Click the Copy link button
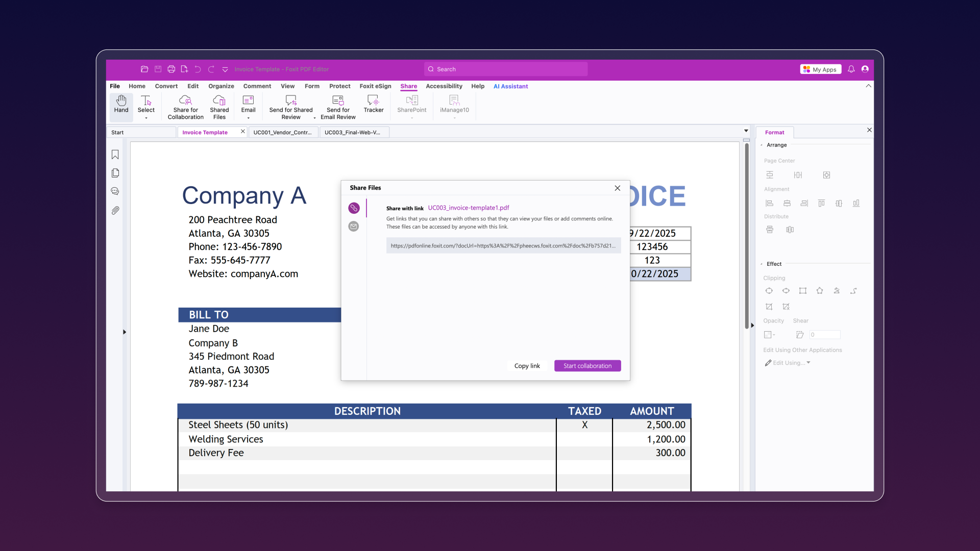Image resolution: width=980 pixels, height=551 pixels. pos(527,366)
